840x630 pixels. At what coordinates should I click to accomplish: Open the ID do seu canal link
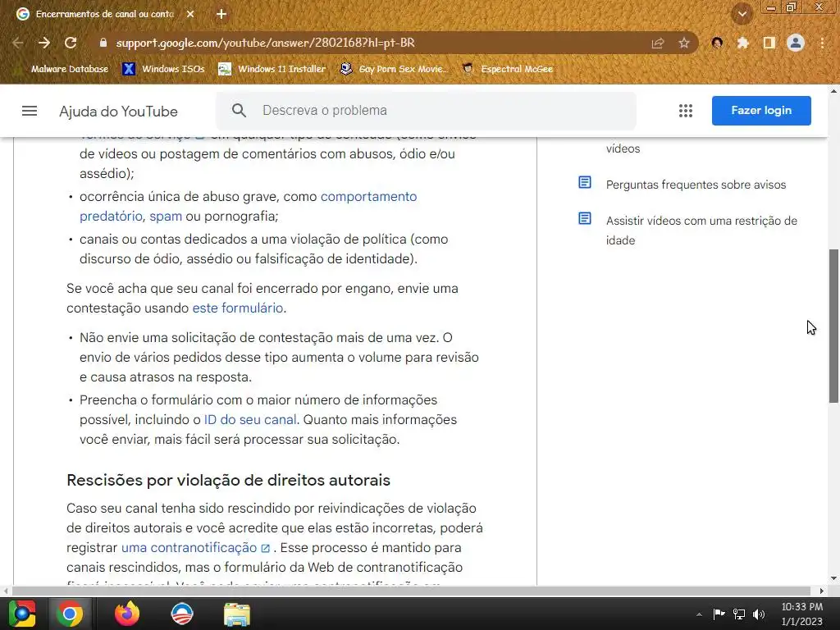pos(250,419)
